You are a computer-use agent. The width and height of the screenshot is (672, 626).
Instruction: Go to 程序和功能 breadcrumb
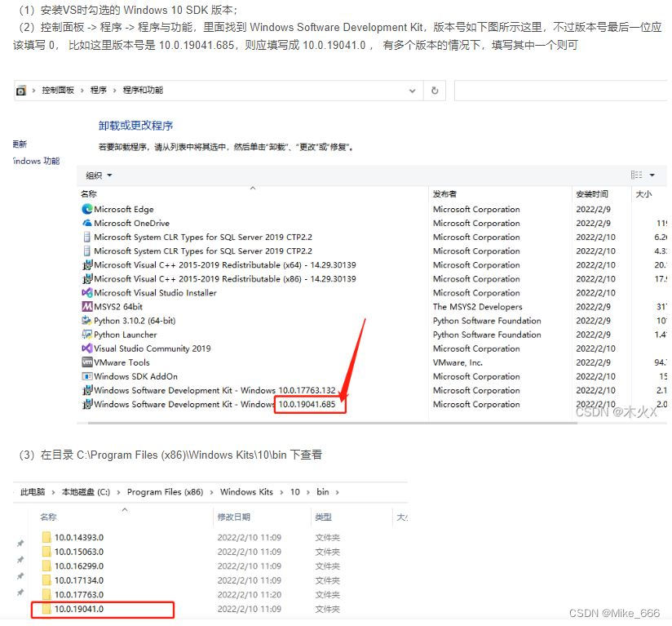tap(143, 90)
